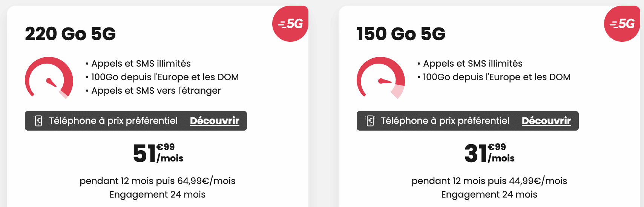Open the Découvrir link on the 220 Go plan
The height and width of the screenshot is (207, 644).
click(x=215, y=121)
